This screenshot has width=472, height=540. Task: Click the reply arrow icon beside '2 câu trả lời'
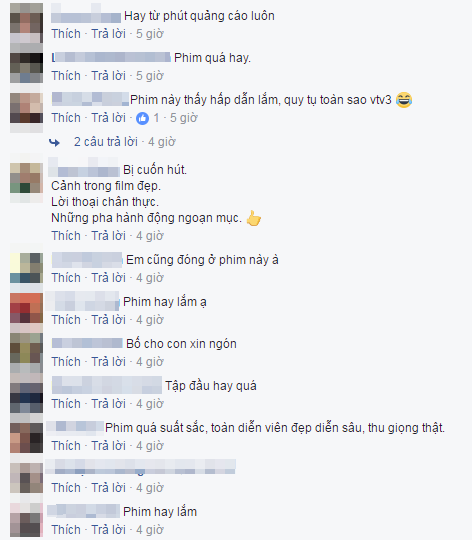pos(54,142)
